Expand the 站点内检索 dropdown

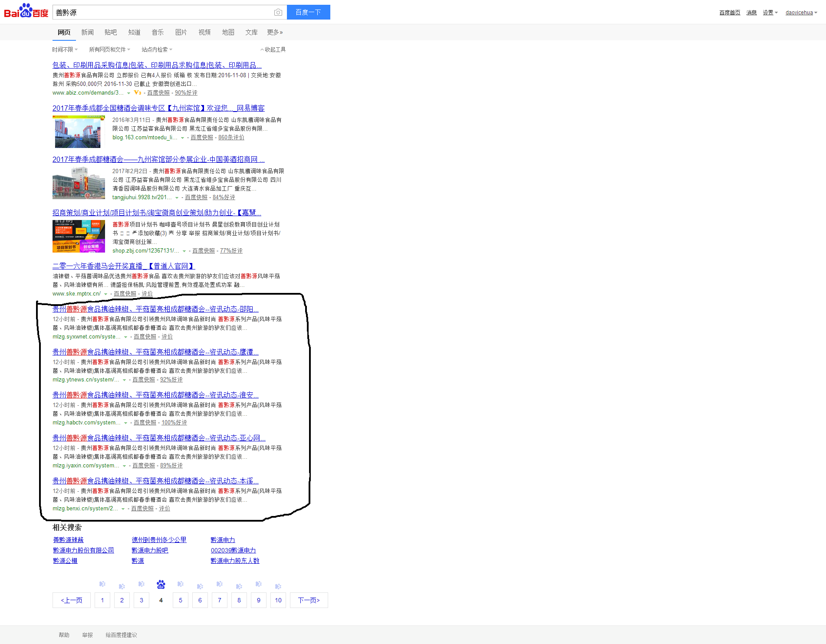(x=157, y=49)
